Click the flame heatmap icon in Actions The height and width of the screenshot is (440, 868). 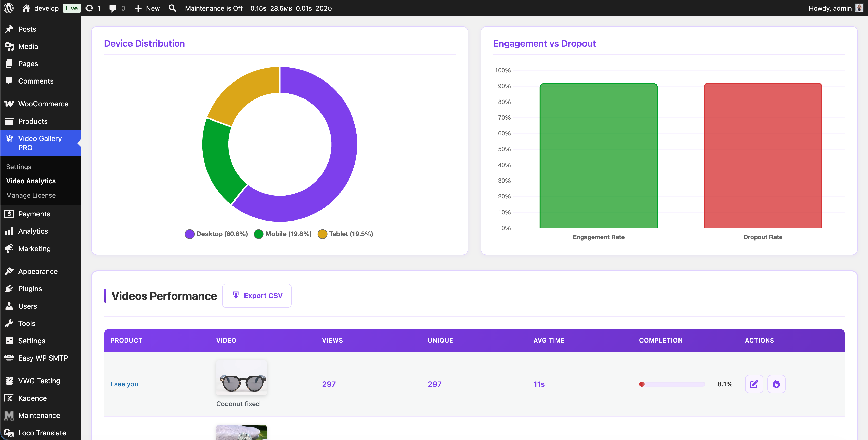tap(776, 384)
